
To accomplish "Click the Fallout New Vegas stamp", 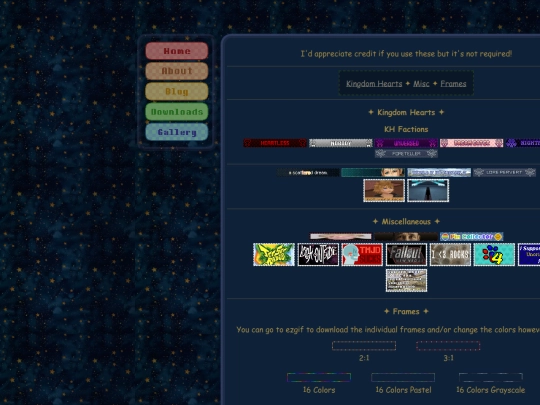I will pos(406,255).
